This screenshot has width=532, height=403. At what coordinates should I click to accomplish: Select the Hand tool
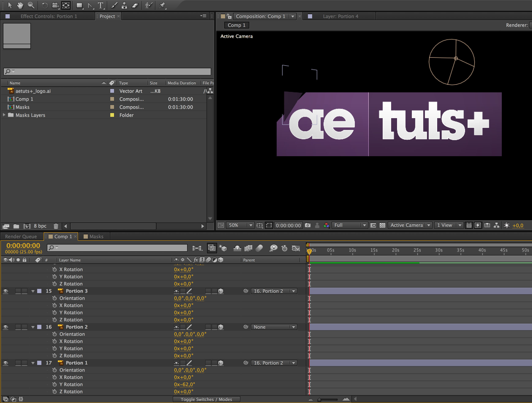tap(20, 5)
